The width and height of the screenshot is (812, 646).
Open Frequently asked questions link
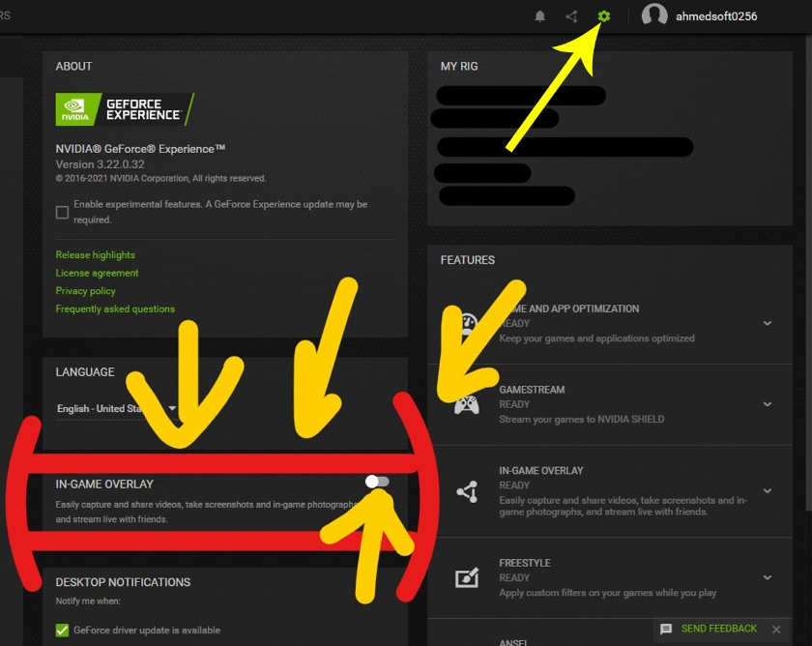pos(115,309)
